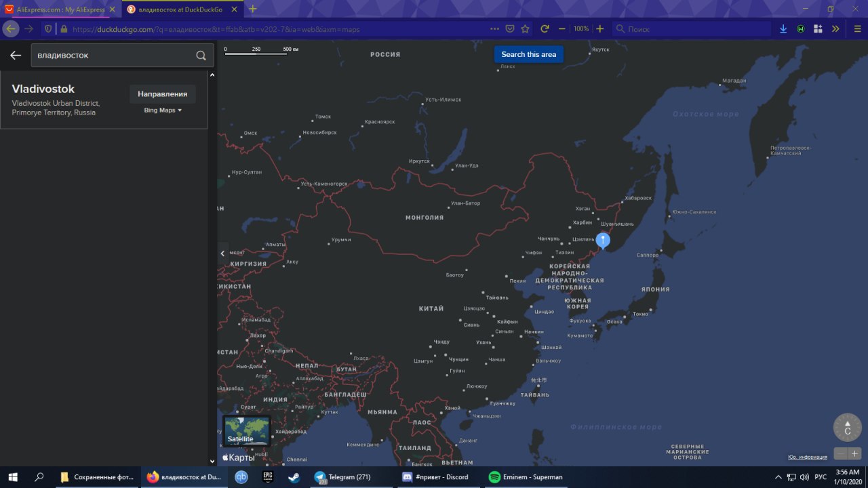Screen dimensions: 868x488
Task: Click the Токио city label on map
Action: tap(640, 314)
